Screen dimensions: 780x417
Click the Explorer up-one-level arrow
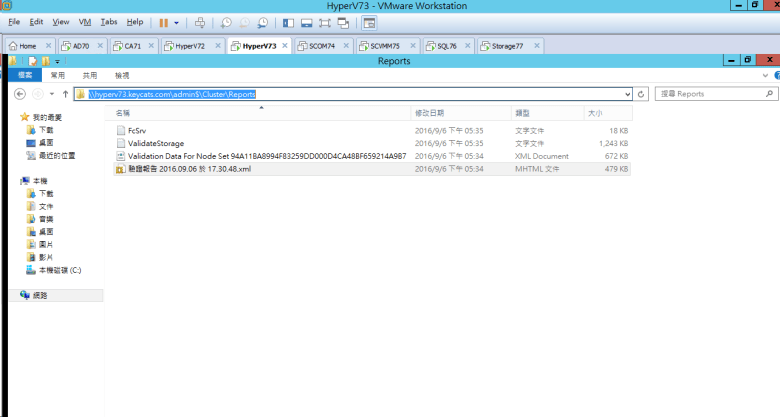[x=65, y=94]
